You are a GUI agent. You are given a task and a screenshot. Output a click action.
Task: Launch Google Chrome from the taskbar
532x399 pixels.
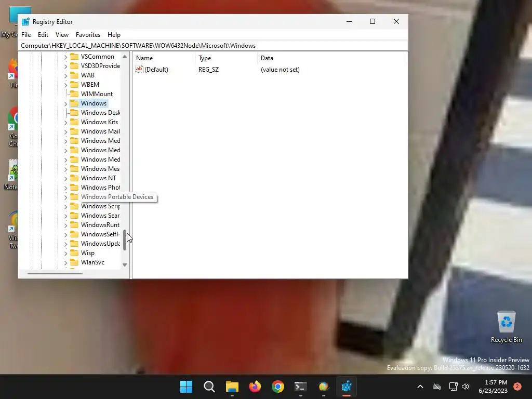278,387
